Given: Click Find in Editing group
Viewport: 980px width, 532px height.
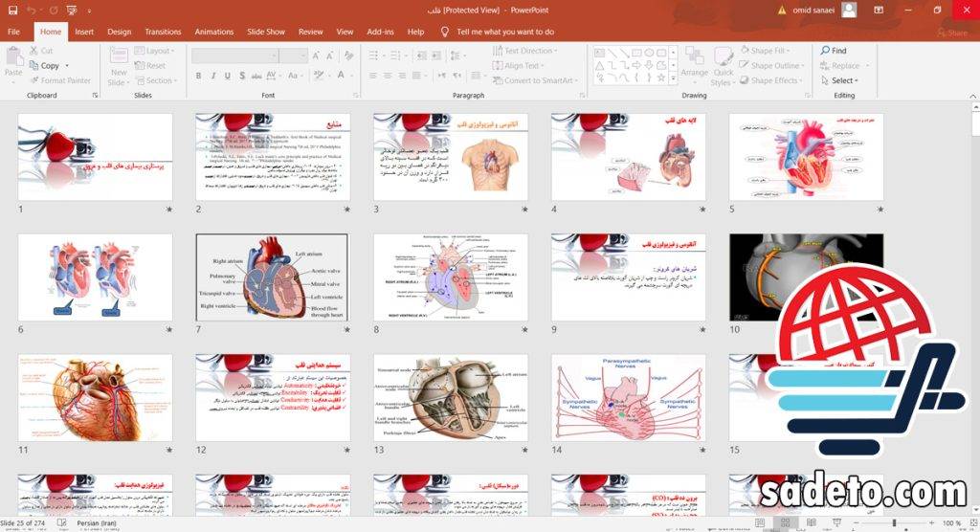Looking at the screenshot, I should pos(834,51).
